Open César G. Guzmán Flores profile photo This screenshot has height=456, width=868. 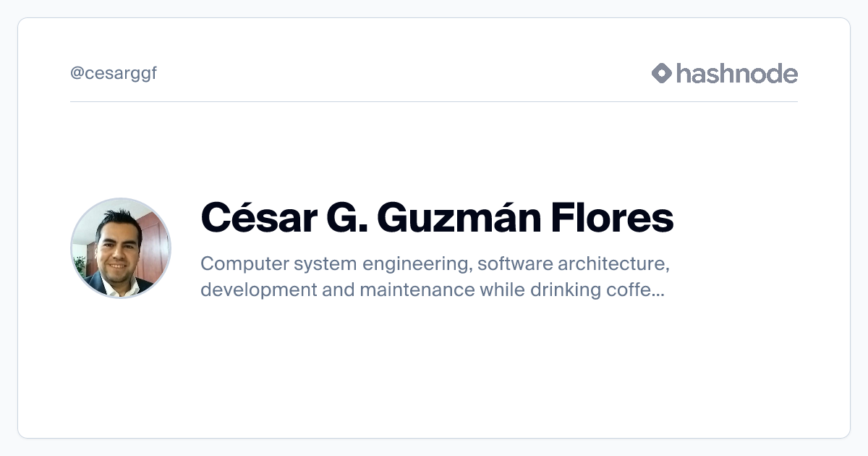tap(121, 248)
